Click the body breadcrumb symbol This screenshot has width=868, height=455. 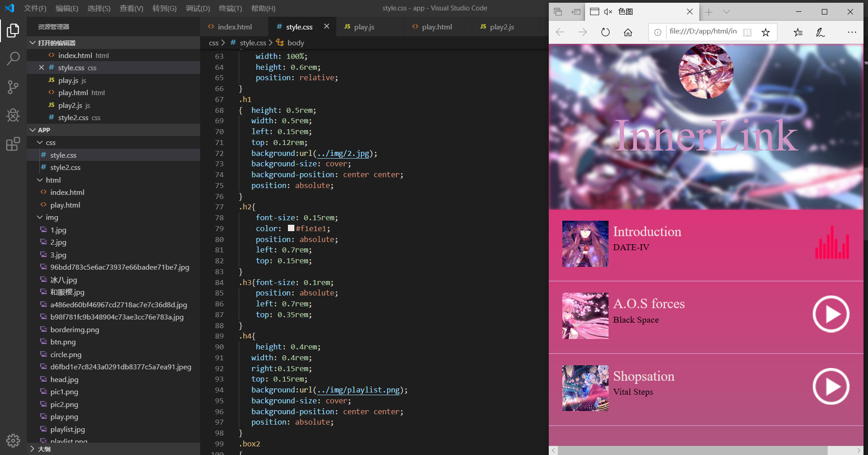pyautogui.click(x=296, y=43)
